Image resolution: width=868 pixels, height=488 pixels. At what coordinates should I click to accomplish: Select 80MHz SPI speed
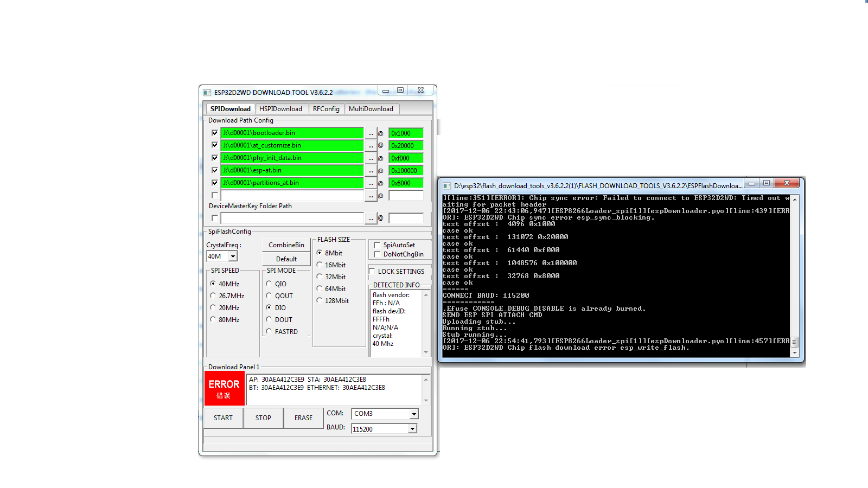pos(213,319)
